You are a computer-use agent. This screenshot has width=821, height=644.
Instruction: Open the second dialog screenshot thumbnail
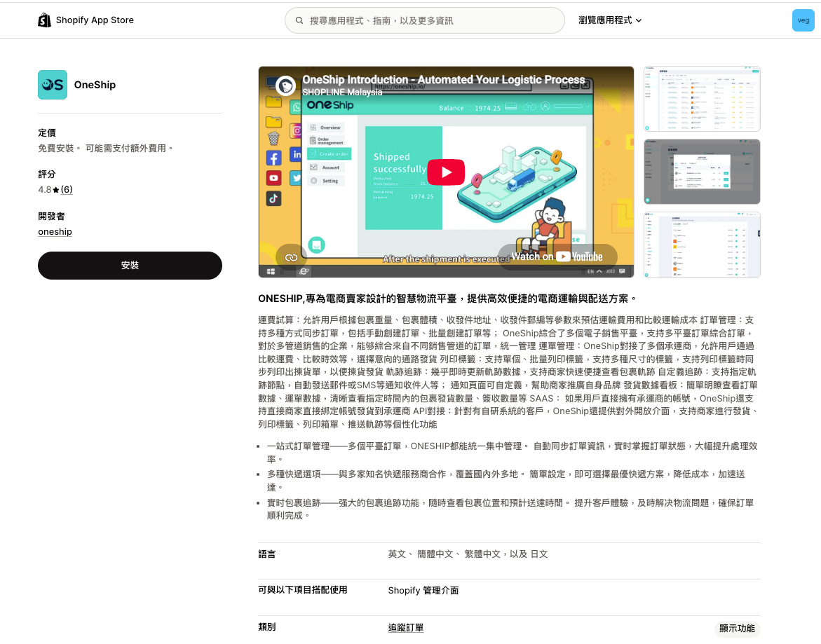702,172
